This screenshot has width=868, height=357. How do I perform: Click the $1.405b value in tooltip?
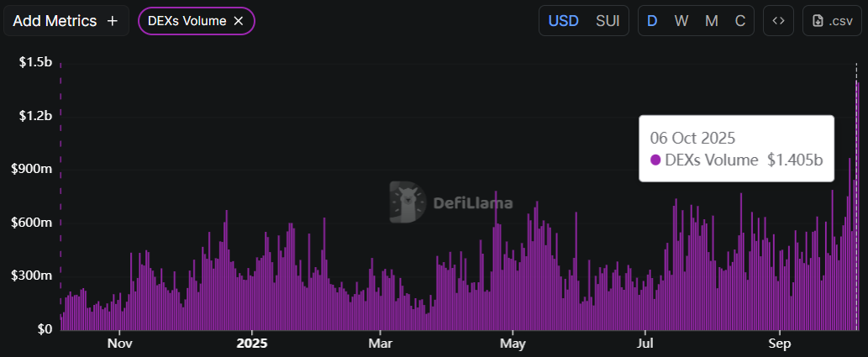tap(795, 160)
